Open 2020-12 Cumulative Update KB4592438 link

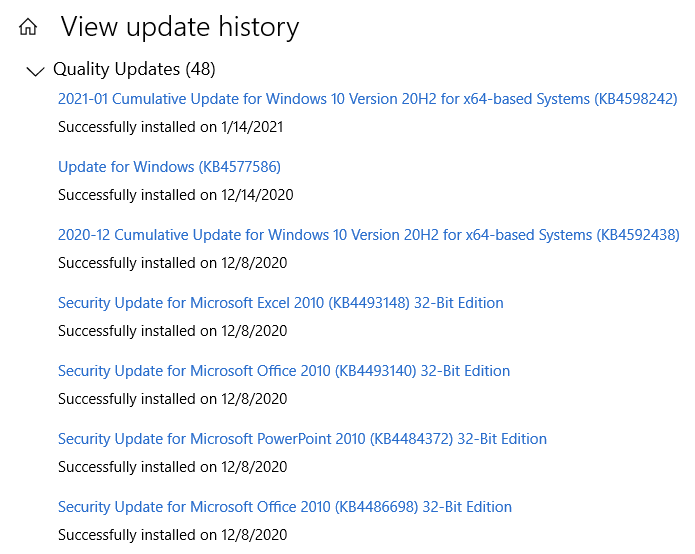368,235
